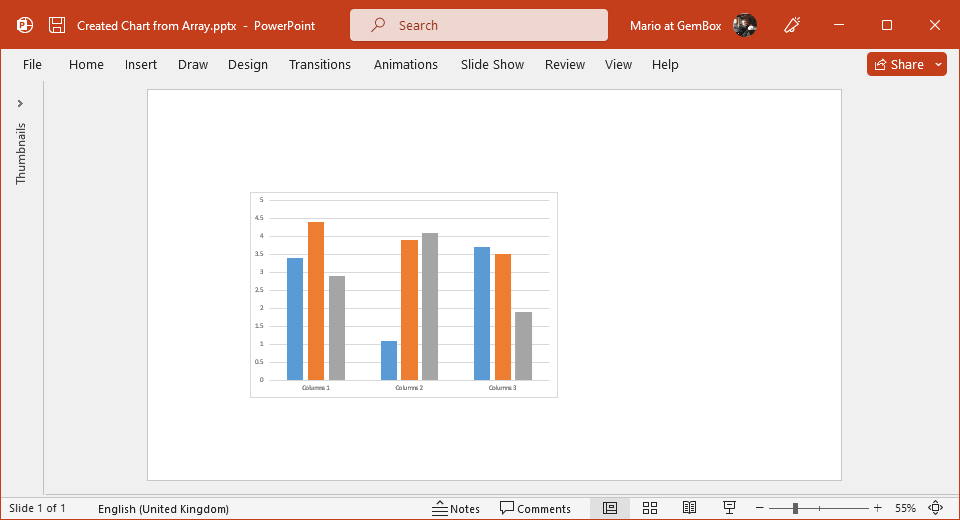Open Normal view from status bar
Screen dimensions: 960x520
point(610,508)
